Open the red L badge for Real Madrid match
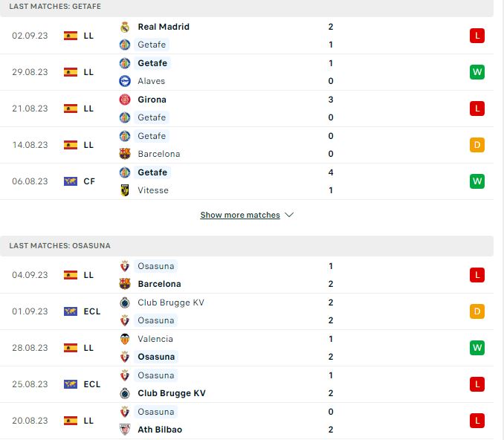The width and height of the screenshot is (504, 440). [x=477, y=36]
